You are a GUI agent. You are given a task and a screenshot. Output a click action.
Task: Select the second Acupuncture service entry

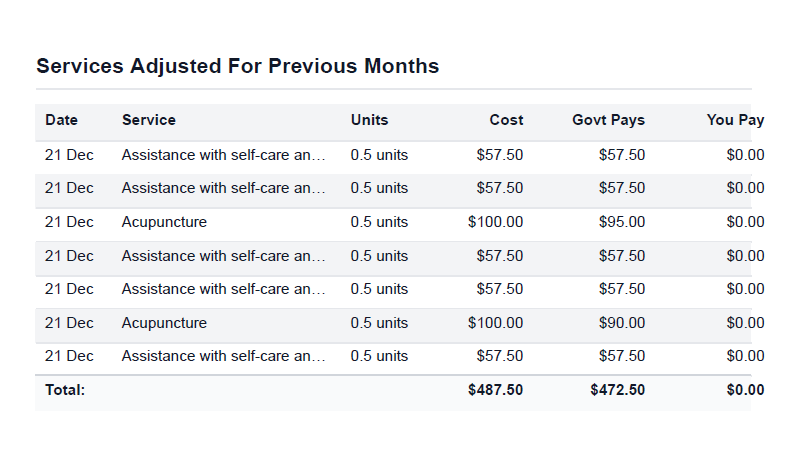pyautogui.click(x=164, y=323)
